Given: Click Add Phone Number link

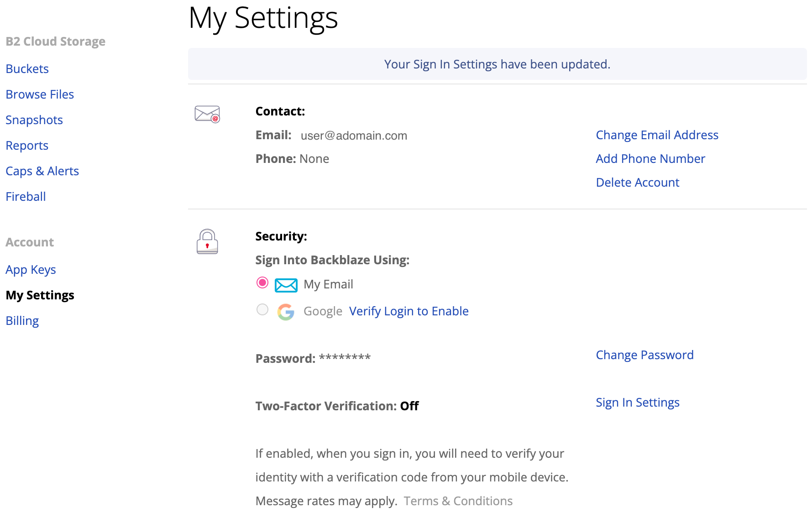Looking at the screenshot, I should [x=650, y=159].
